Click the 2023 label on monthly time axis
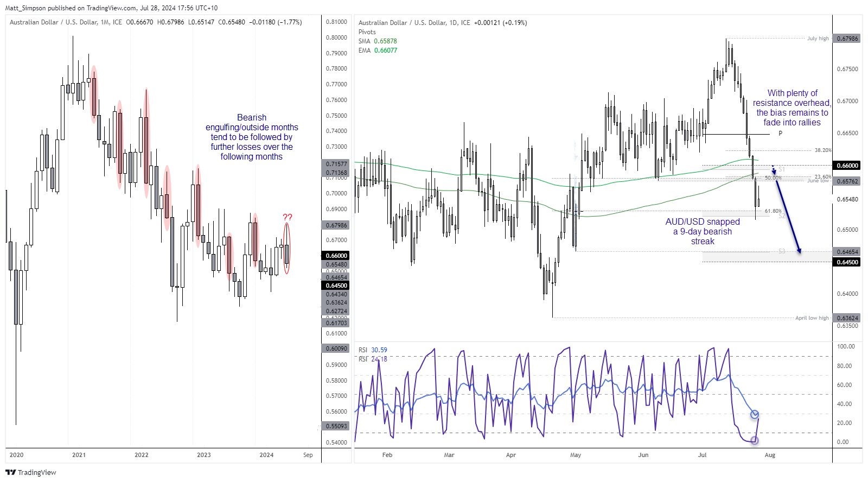 (204, 455)
